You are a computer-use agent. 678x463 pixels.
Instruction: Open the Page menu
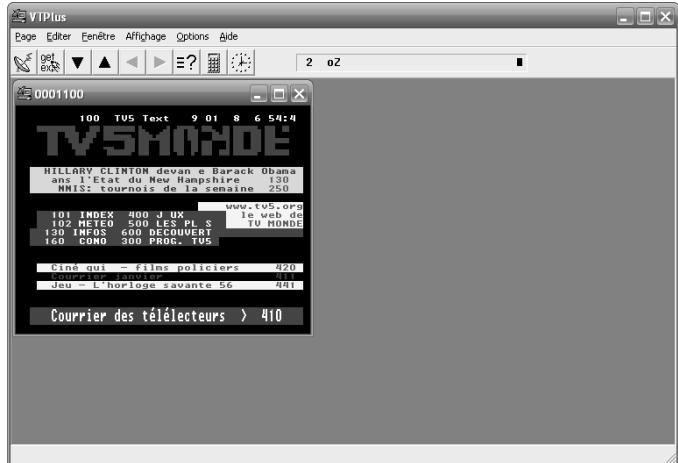26,37
